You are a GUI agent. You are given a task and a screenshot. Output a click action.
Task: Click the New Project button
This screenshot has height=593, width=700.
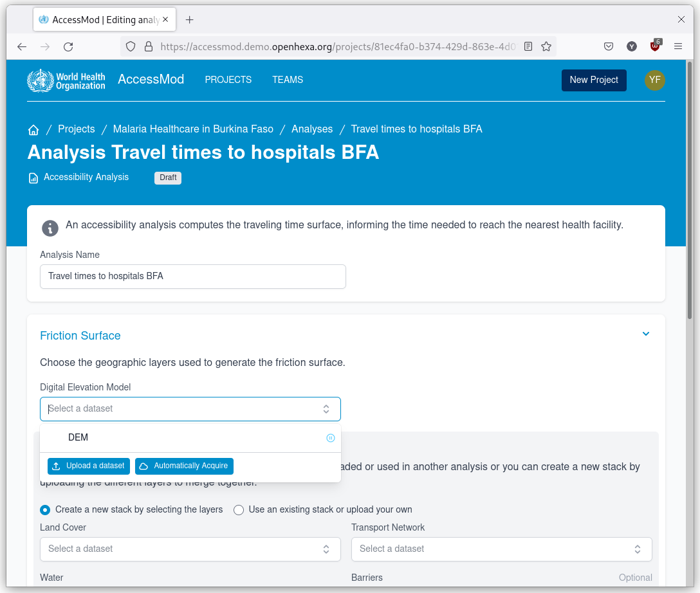click(x=593, y=80)
